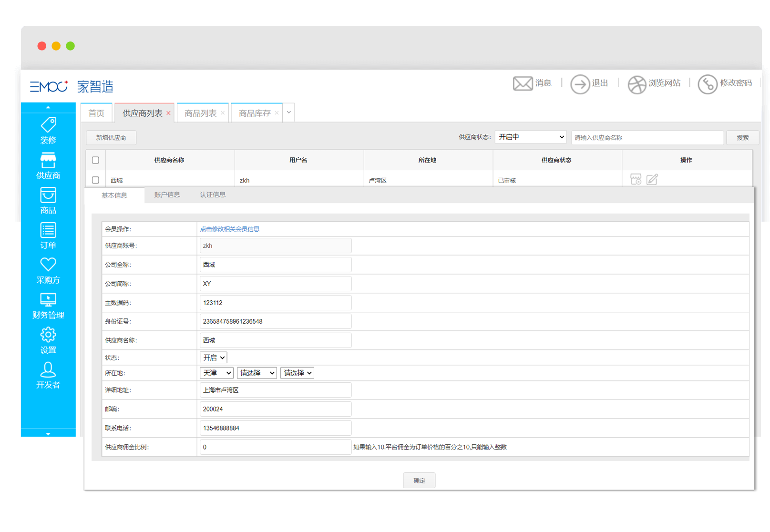Click the store settings icon in 西域 row
The width and height of the screenshot is (770, 532).
click(636, 179)
